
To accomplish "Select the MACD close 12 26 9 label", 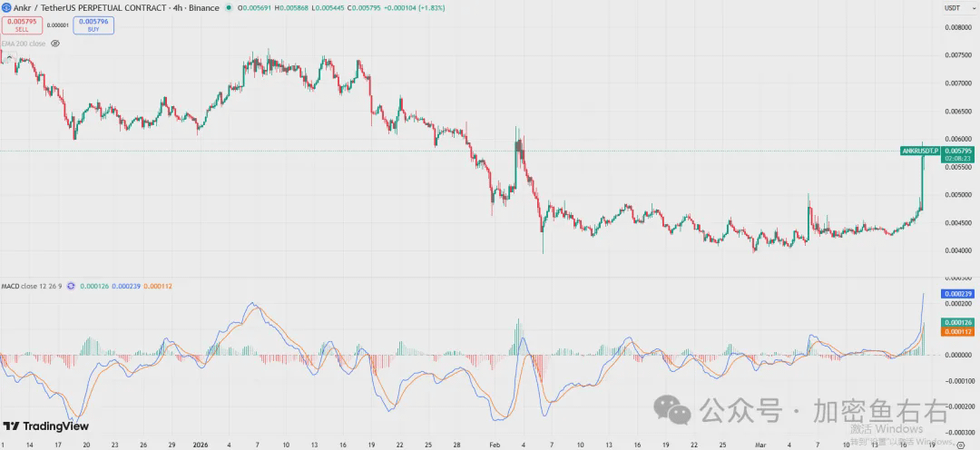I will click(x=31, y=286).
